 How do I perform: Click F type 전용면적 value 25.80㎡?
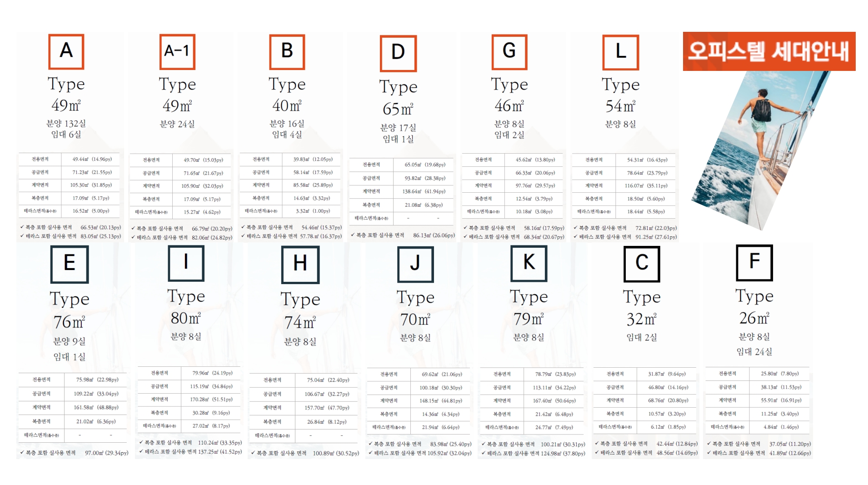[780, 373]
